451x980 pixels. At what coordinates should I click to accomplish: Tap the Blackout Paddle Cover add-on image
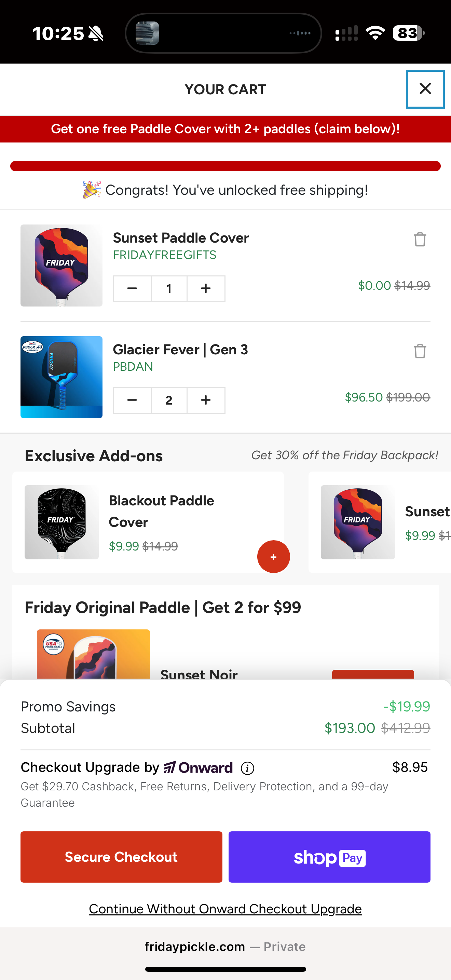(x=61, y=522)
